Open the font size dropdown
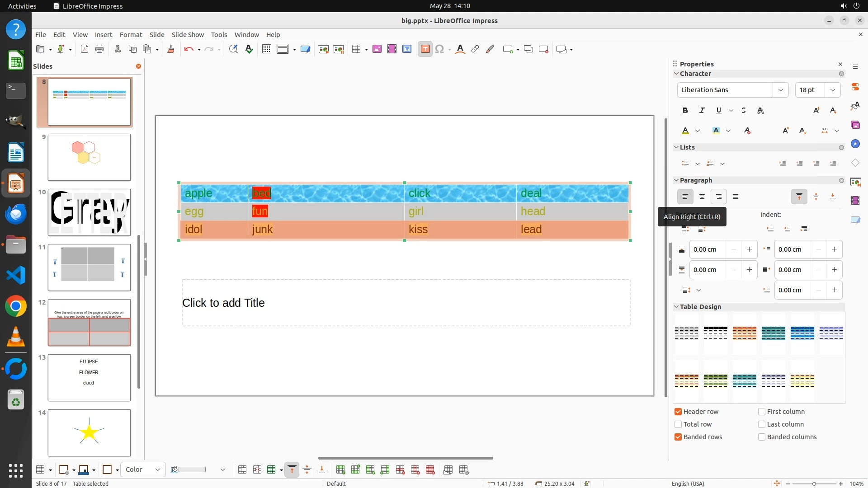Screen dimensions: 868x488 click(832, 90)
